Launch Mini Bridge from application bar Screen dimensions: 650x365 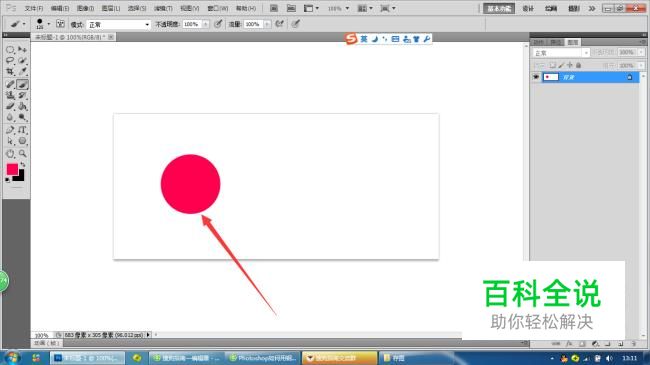291,8
